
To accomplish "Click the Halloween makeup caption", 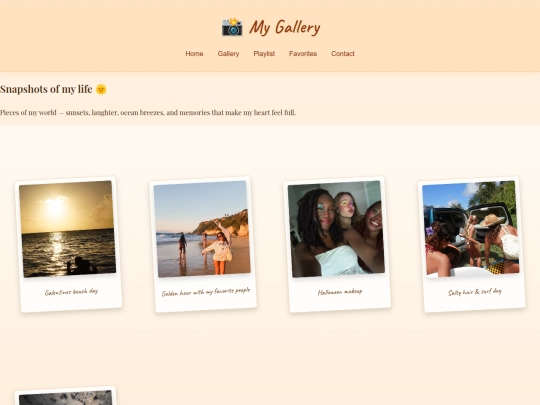I will [x=340, y=292].
